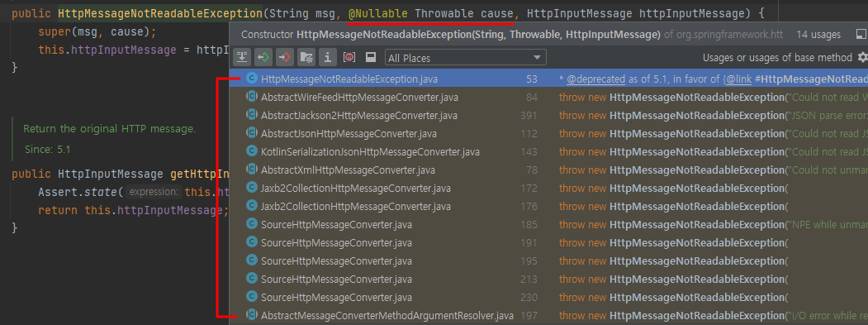The height and width of the screenshot is (325, 868).
Task: Click class icon of AbstractJsonHttpMessageConverter.java row
Action: (x=251, y=134)
